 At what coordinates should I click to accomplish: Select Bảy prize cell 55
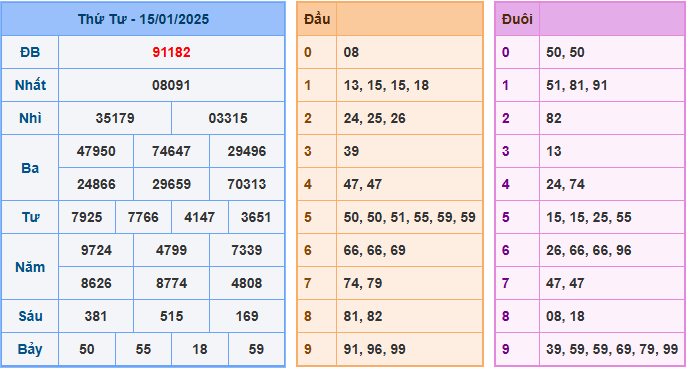[143, 349]
